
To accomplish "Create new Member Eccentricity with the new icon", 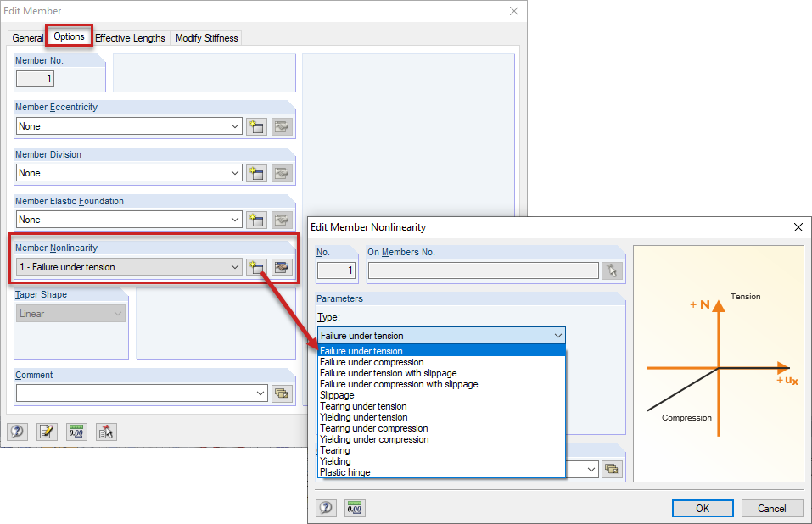I will click(256, 125).
